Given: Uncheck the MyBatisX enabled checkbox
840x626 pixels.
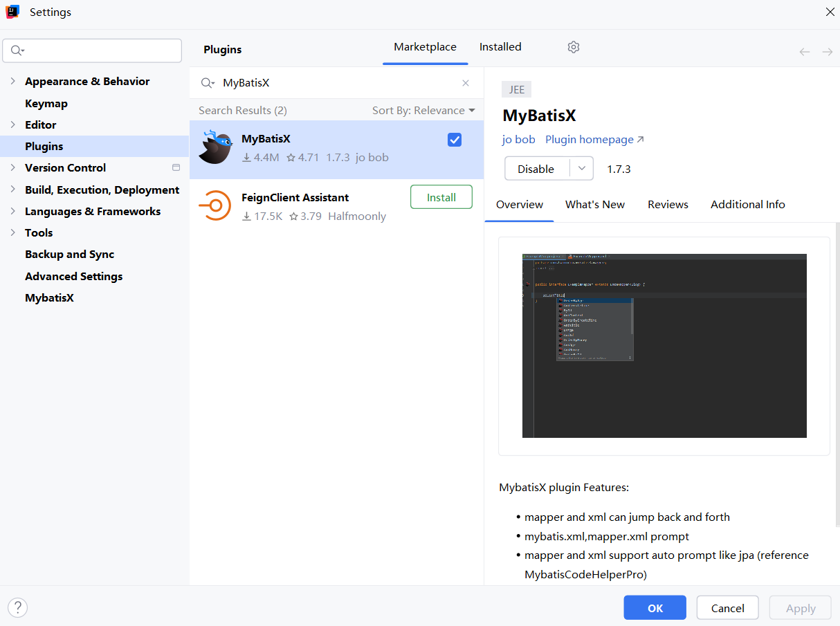Looking at the screenshot, I should 455,140.
